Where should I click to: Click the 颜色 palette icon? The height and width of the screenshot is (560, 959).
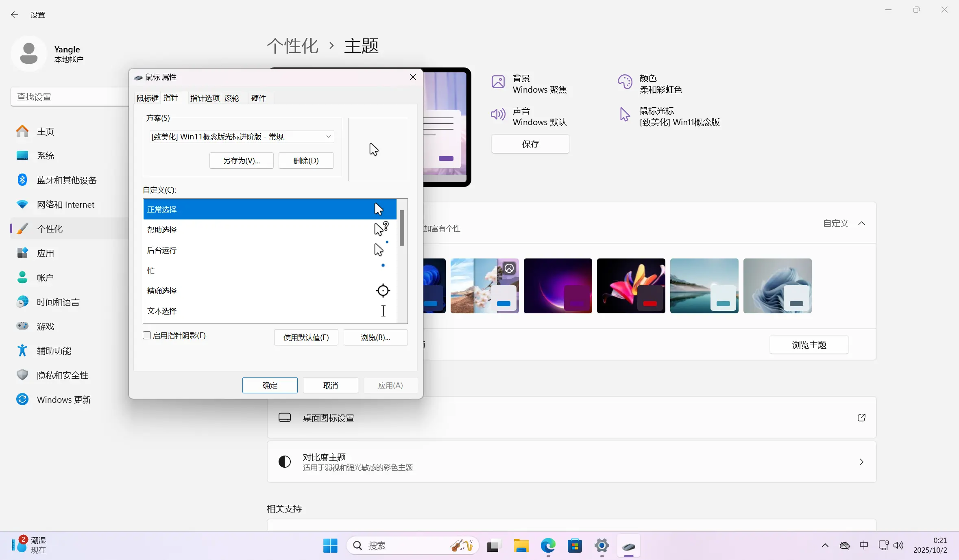tap(625, 82)
